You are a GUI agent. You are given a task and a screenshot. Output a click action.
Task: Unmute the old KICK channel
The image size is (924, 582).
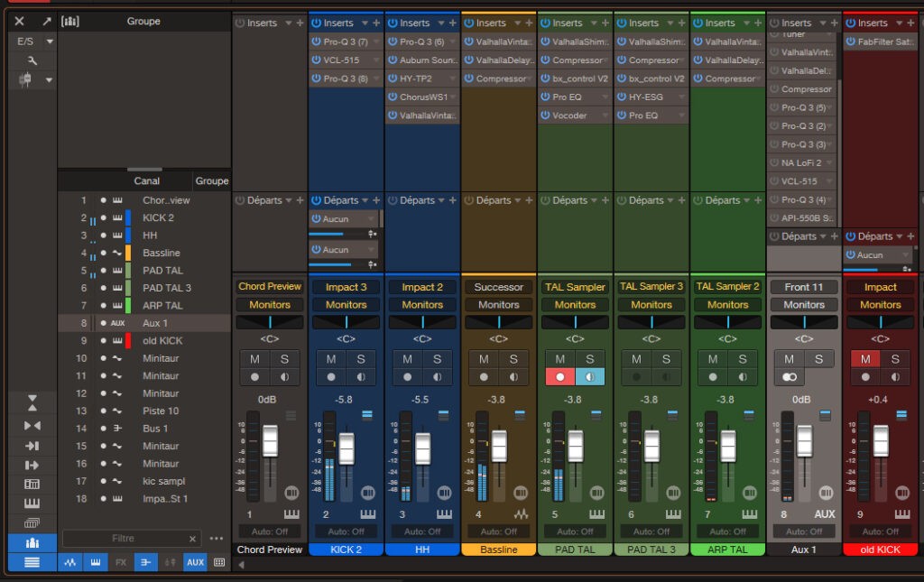click(864, 358)
